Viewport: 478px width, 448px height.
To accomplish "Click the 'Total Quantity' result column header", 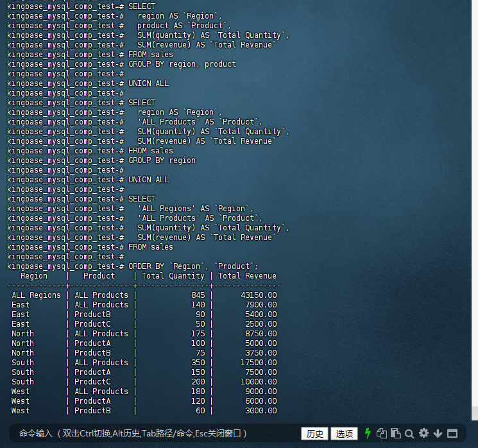I will tap(173, 276).
